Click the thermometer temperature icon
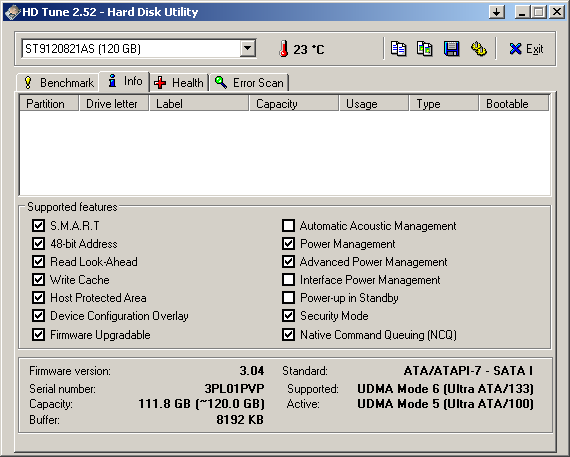Viewport: 570px width, 457px height. pyautogui.click(x=284, y=48)
